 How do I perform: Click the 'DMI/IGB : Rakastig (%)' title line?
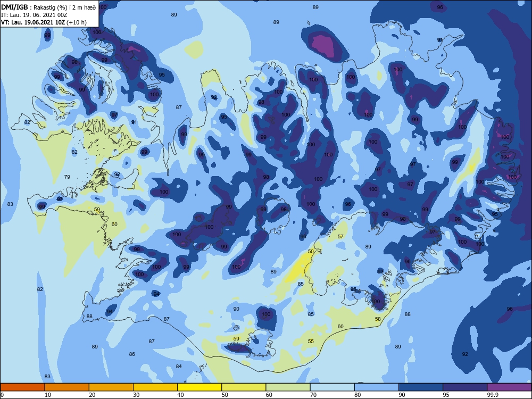pyautogui.click(x=48, y=7)
